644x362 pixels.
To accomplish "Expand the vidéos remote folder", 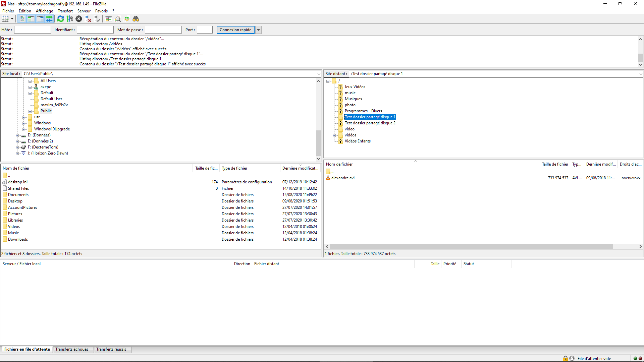I will [334, 135].
